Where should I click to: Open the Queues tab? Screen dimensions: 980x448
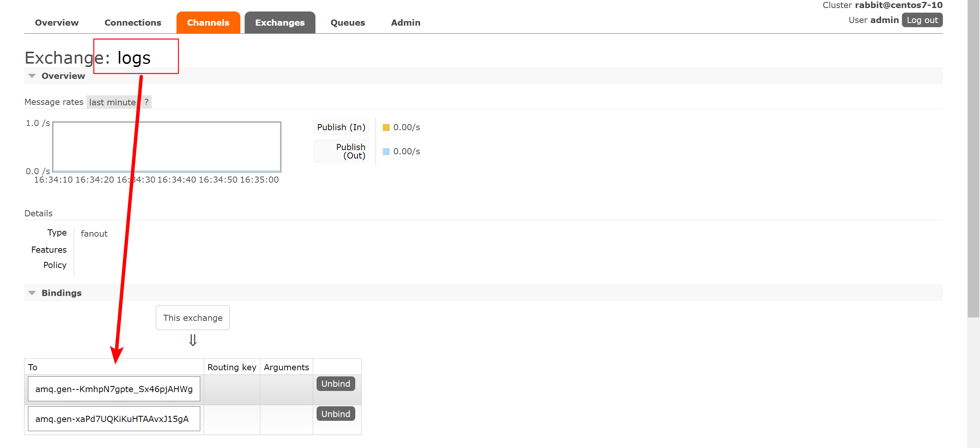348,23
